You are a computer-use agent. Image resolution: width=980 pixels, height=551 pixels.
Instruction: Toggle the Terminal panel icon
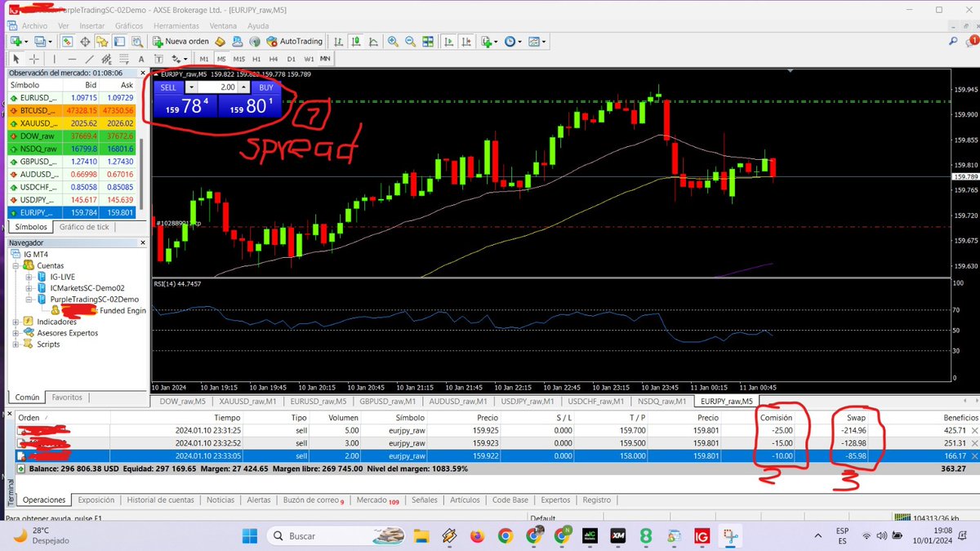coord(119,42)
